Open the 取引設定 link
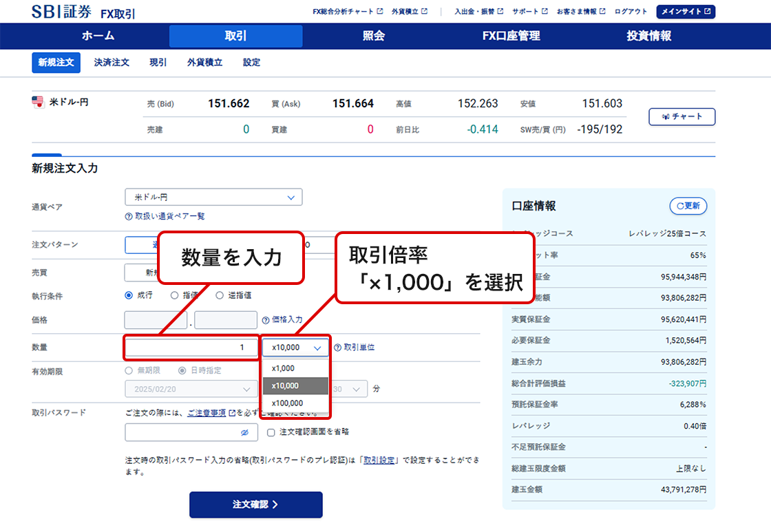The image size is (771, 532). [379, 460]
